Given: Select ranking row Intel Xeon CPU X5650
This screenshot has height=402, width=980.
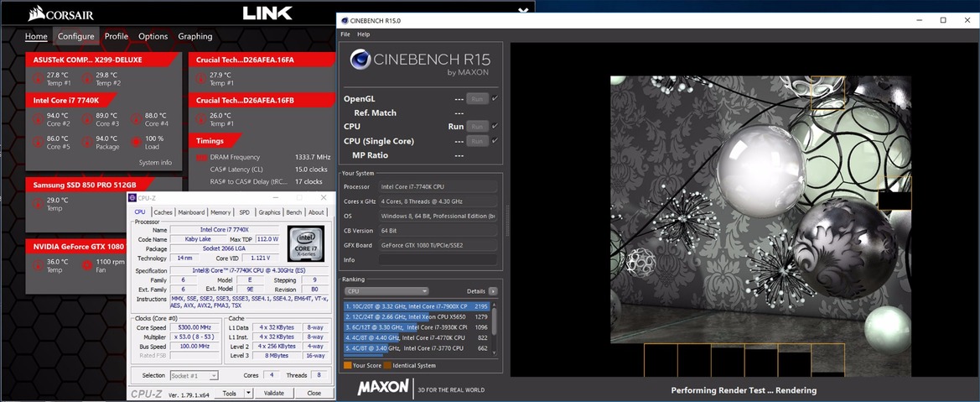Looking at the screenshot, I should click(417, 317).
